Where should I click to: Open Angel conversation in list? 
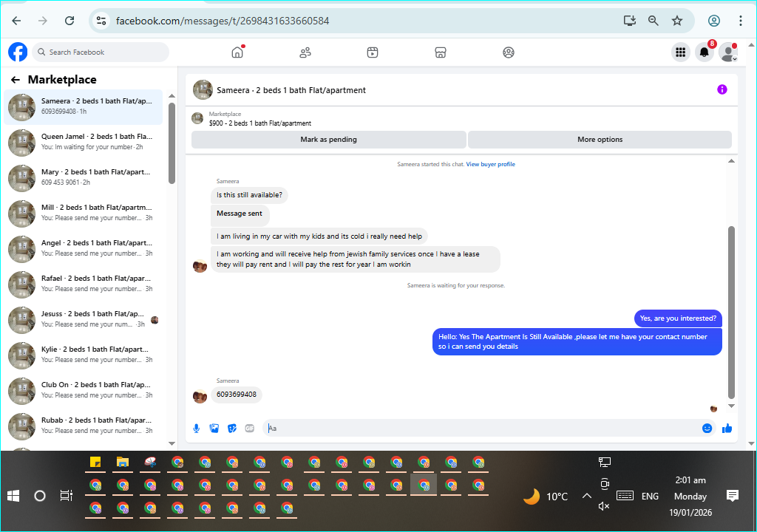[84, 248]
